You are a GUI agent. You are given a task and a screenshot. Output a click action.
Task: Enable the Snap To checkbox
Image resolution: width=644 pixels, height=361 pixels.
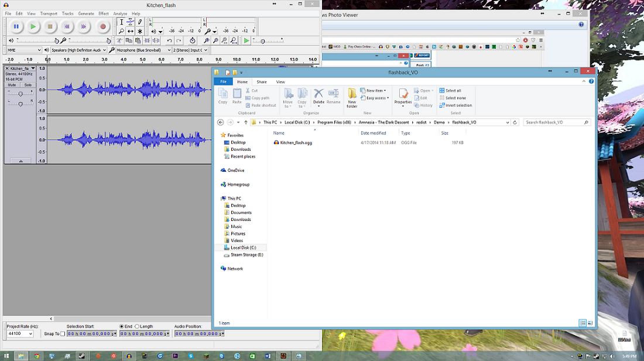63,333
